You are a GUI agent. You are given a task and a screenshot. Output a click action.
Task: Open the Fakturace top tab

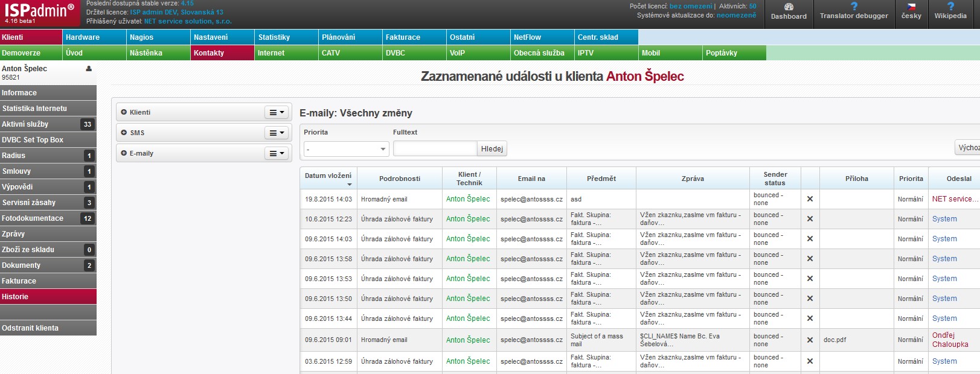click(415, 37)
